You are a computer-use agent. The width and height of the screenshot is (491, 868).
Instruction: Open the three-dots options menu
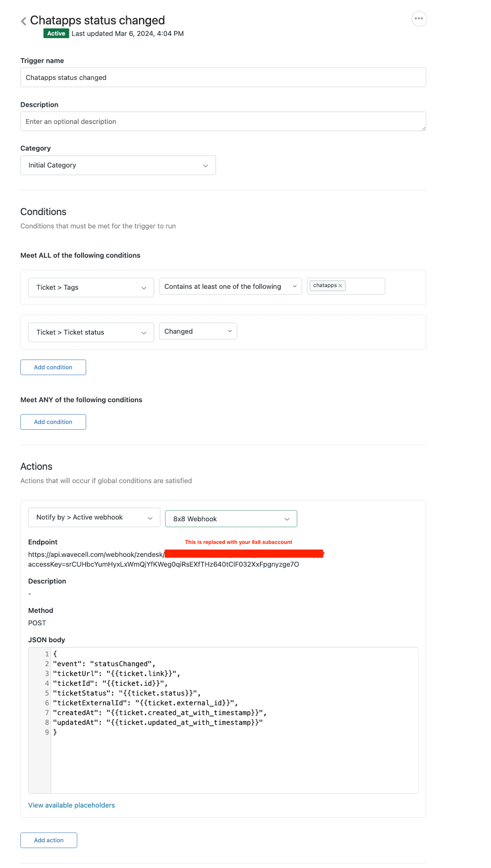click(419, 19)
